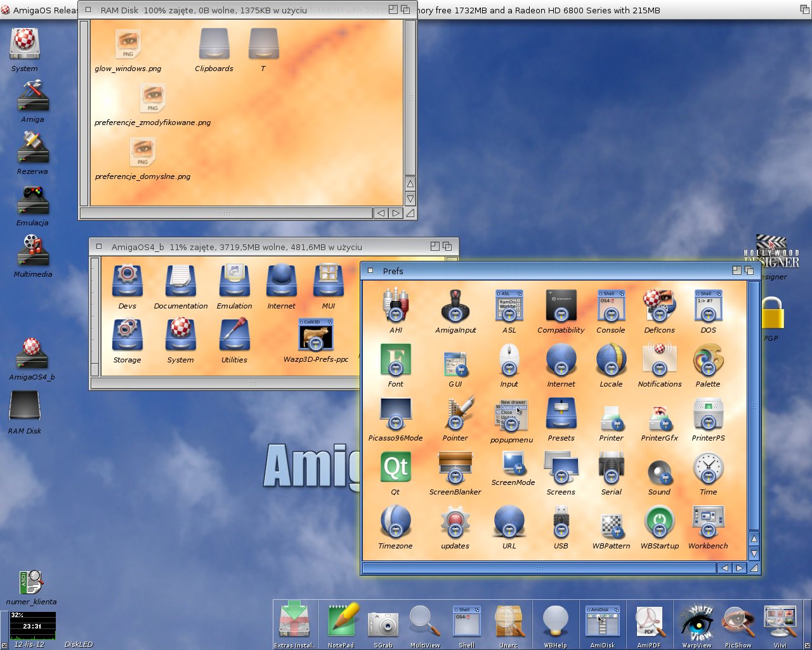
Task: Open DOS preferences icon
Action: 708,306
